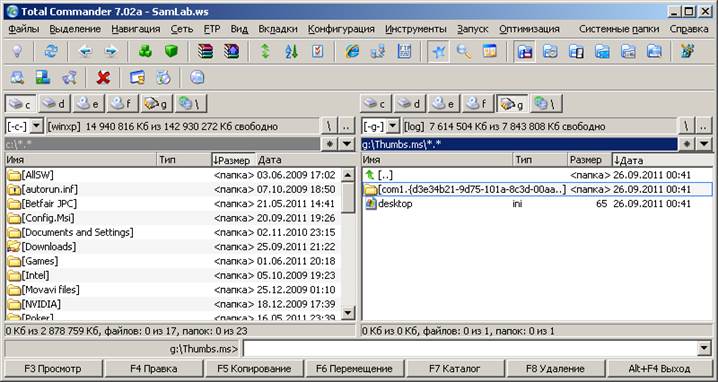Select network neighborhood button in right drive bar
Image resolution: width=718 pixels, height=382 pixels.
[547, 104]
